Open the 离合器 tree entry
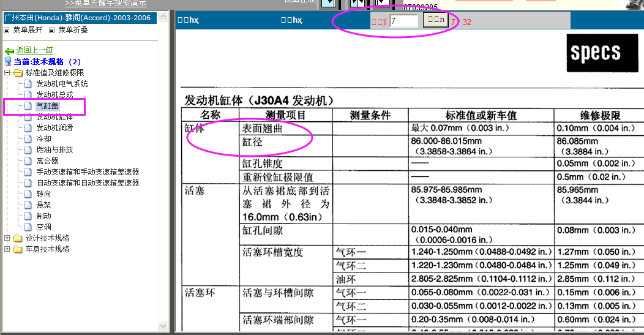This screenshot has height=335, width=644. pyautogui.click(x=47, y=161)
